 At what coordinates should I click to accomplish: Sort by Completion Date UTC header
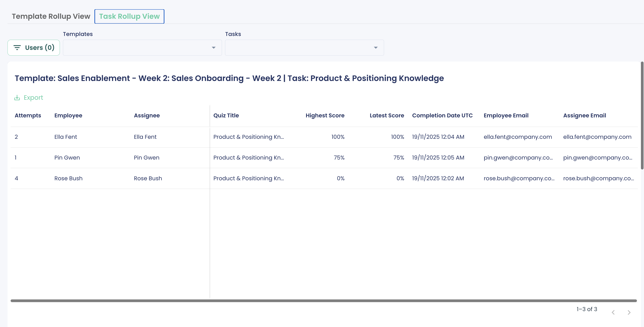[x=442, y=115]
